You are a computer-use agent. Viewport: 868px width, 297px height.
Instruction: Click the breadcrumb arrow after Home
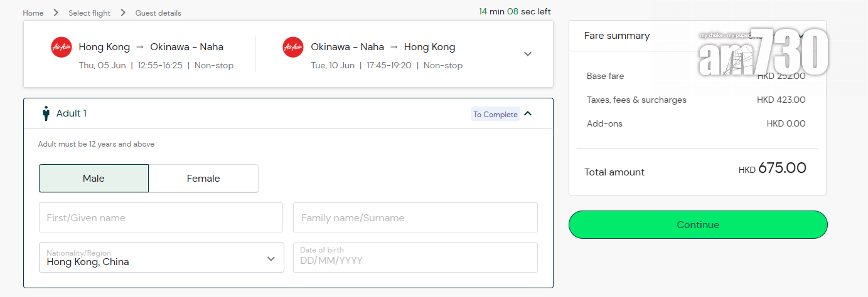tap(56, 13)
